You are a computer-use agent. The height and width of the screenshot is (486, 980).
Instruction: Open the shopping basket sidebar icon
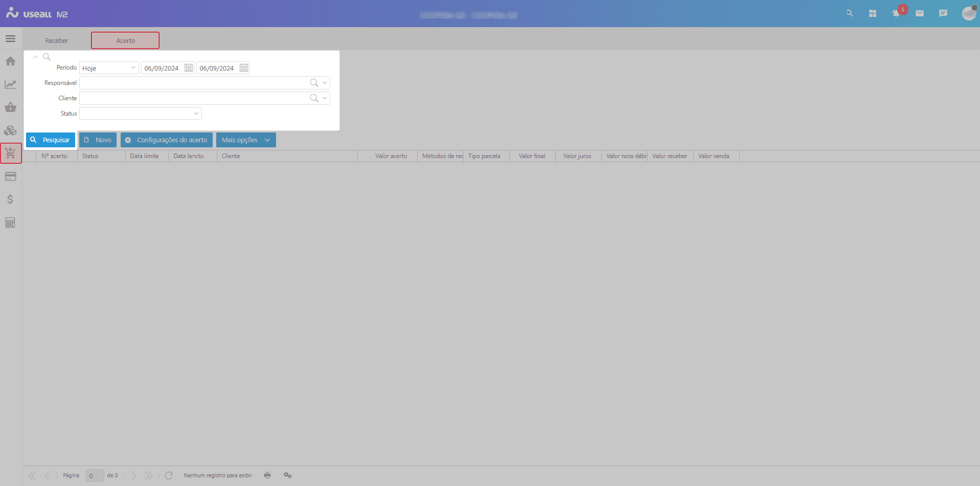tap(10, 107)
